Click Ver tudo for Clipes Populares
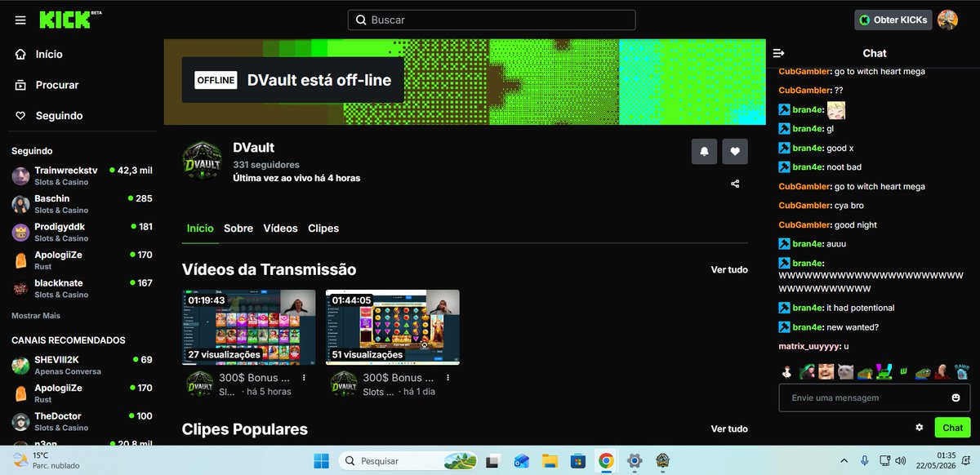 click(x=729, y=428)
